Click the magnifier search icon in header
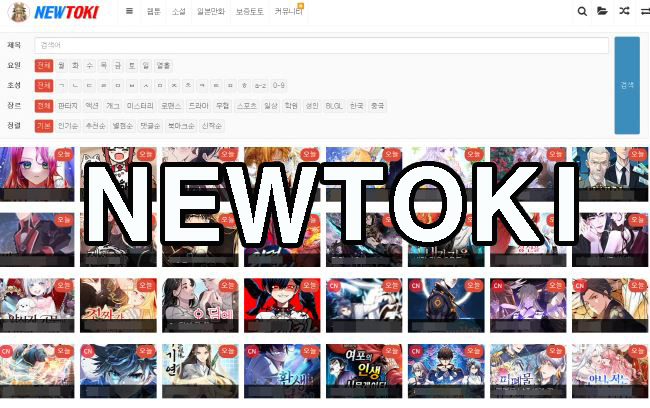Image resolution: width=650 pixels, height=408 pixels. [x=582, y=11]
